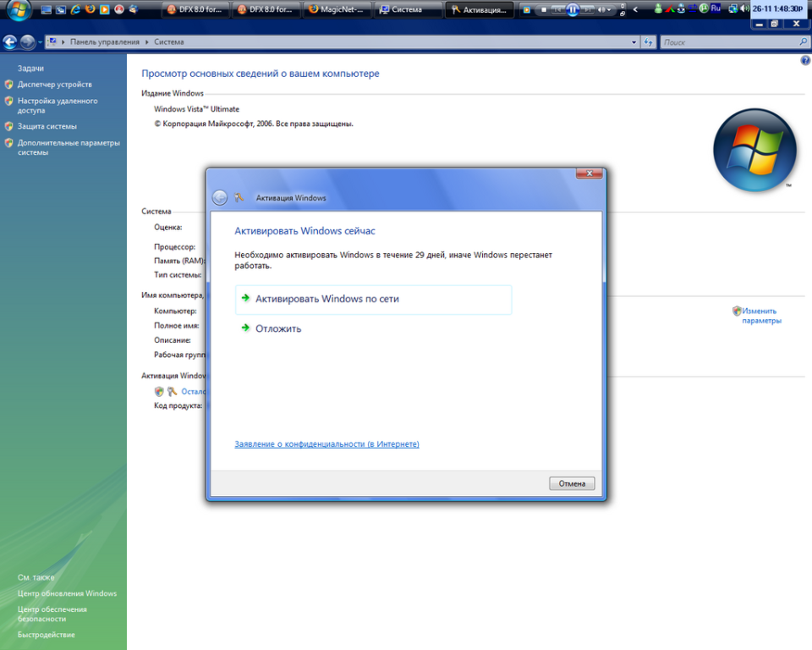Skip to next track in media toolbar

(x=588, y=9)
